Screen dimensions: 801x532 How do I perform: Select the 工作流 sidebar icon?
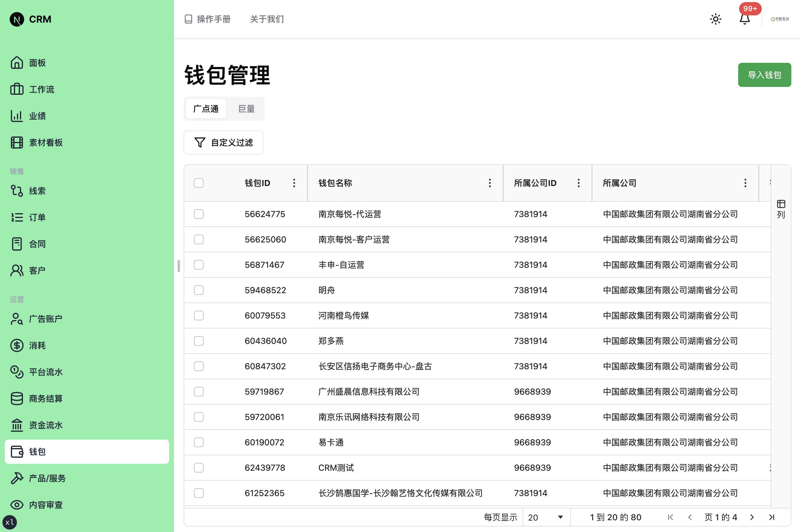pyautogui.click(x=41, y=89)
